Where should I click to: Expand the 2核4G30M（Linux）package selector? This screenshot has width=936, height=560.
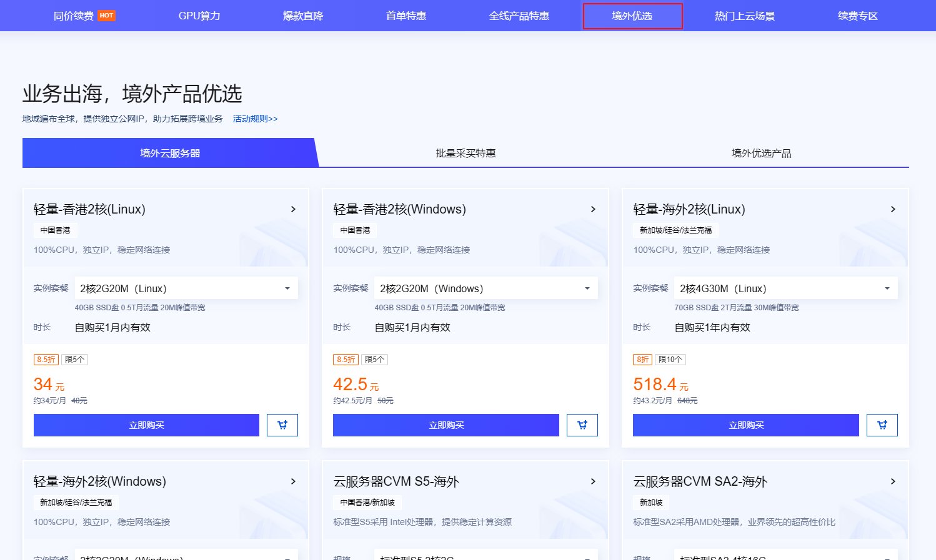point(785,288)
